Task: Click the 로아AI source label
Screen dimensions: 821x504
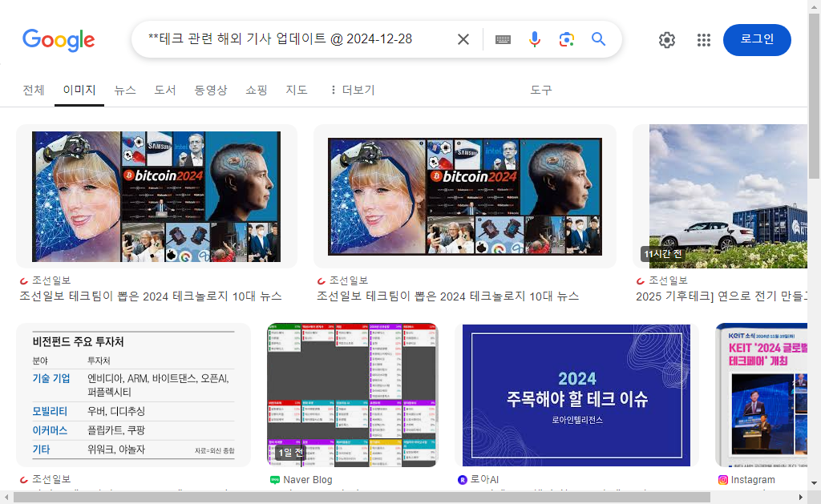Action: point(484,479)
